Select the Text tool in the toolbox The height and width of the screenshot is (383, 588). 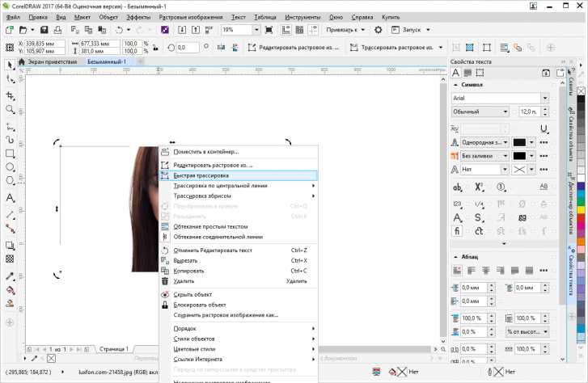[11, 198]
